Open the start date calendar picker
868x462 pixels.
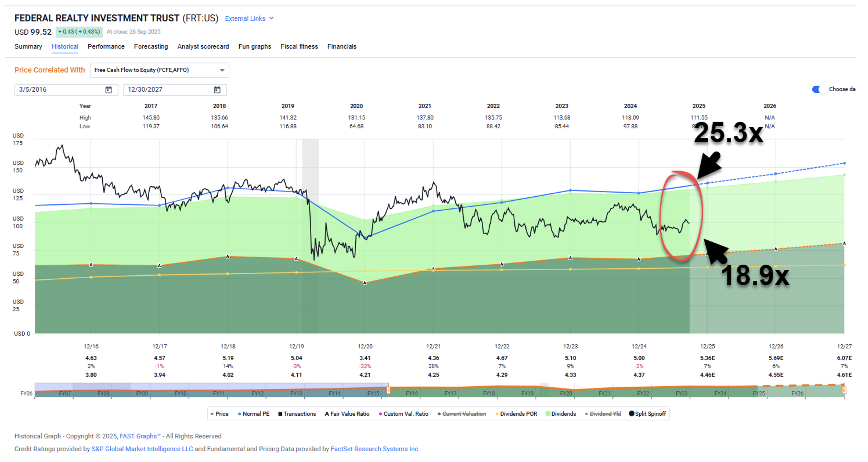point(108,90)
